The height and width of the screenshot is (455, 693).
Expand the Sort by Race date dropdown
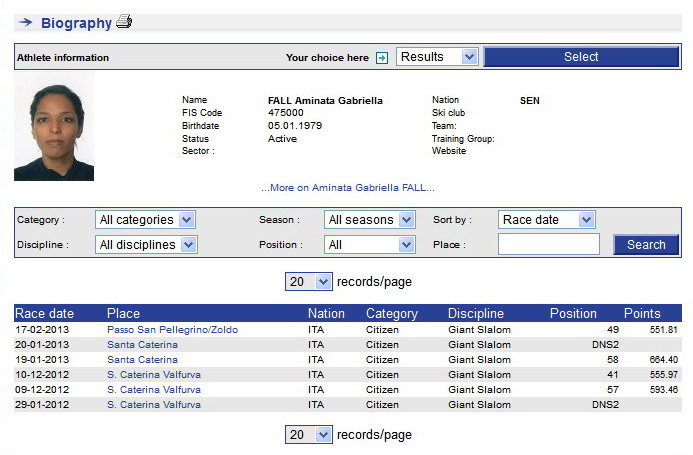(546, 220)
